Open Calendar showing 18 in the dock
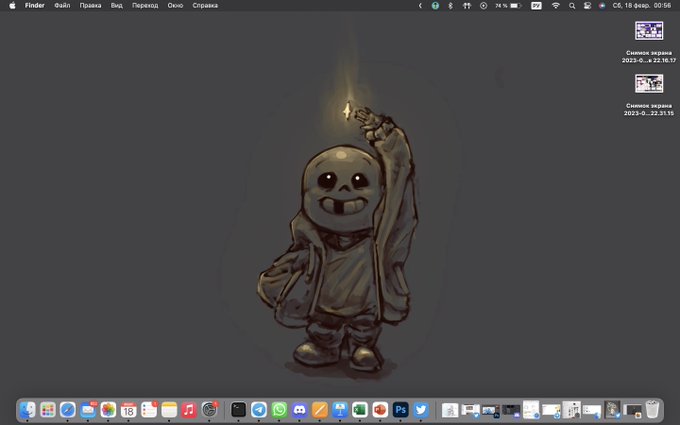The width and height of the screenshot is (680, 425). pyautogui.click(x=128, y=409)
